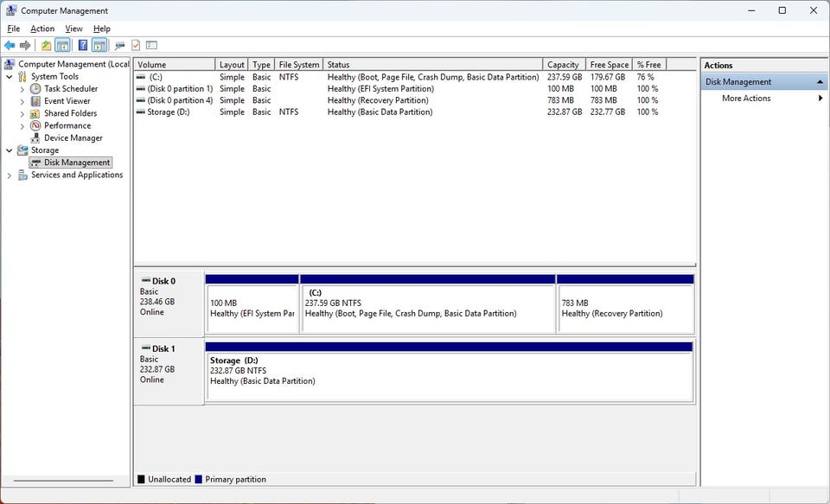Click the Up One Level folder icon
The height and width of the screenshot is (504, 830).
(x=46, y=45)
